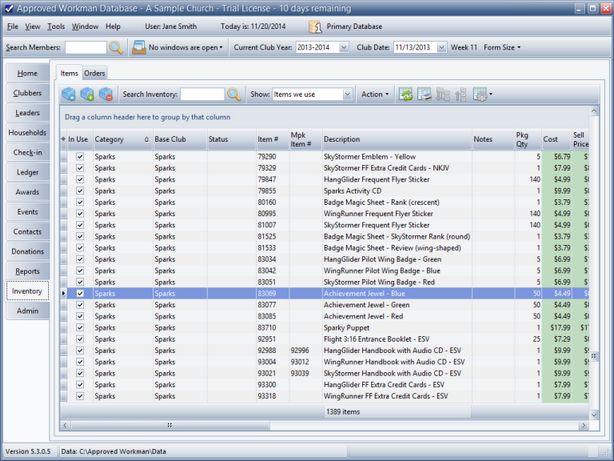The height and width of the screenshot is (461, 614).
Task: Open the Reports section
Action: [x=27, y=271]
